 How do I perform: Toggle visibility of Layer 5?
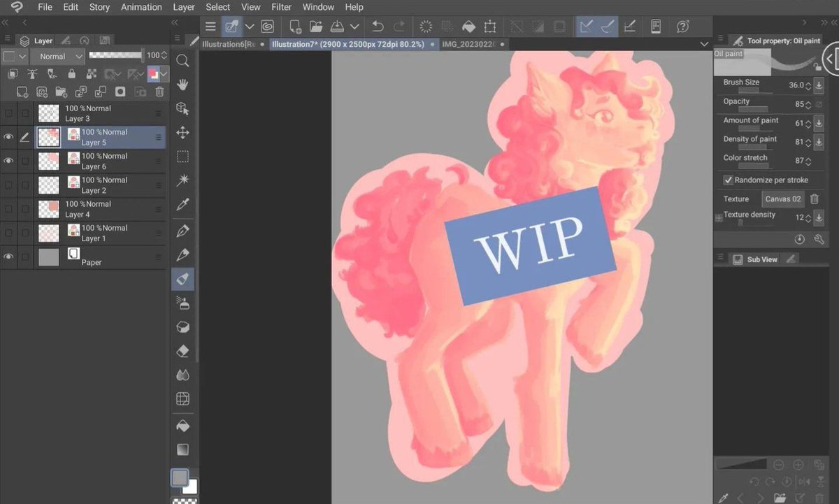(x=8, y=138)
